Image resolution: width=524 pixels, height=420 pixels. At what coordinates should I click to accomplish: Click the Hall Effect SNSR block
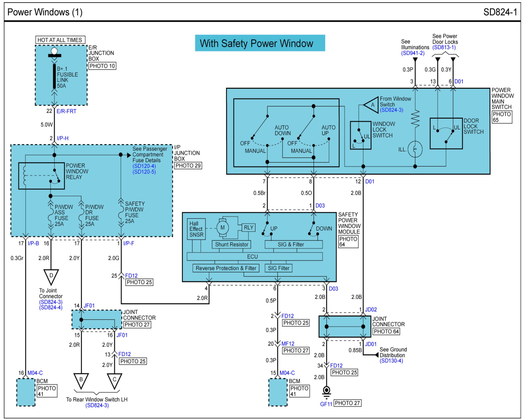[196, 229]
